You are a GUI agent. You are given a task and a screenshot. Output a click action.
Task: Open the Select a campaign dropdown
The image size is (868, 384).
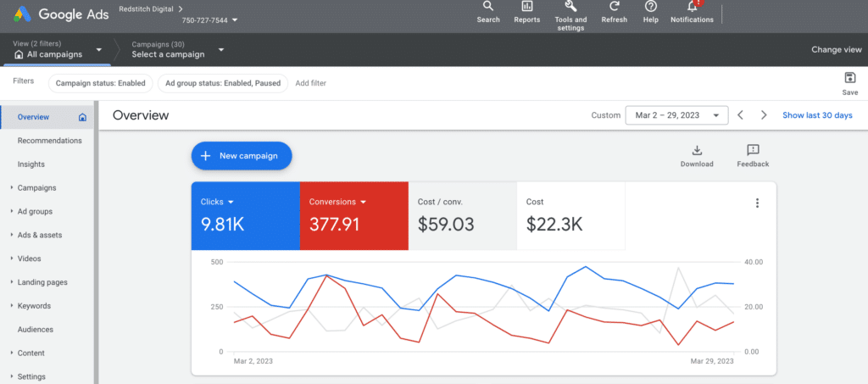point(221,49)
